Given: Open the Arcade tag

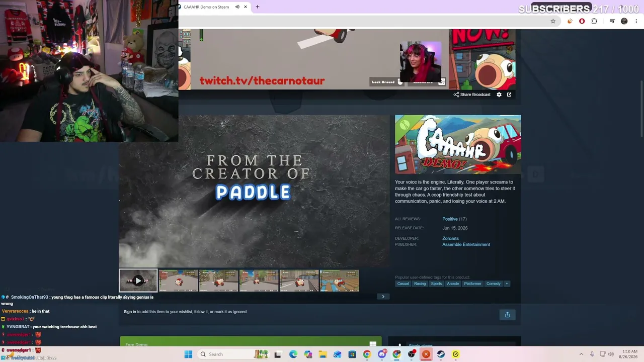Looking at the screenshot, I should coord(453,284).
